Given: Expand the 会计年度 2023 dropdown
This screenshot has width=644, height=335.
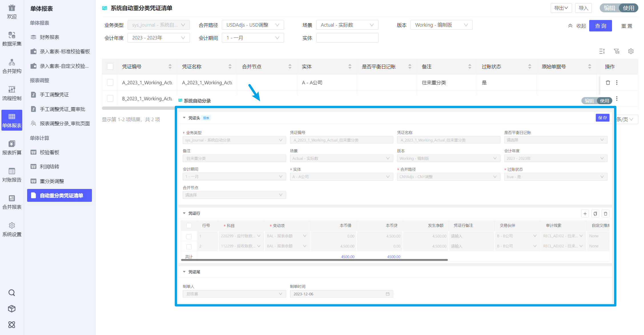Looking at the screenshot, I should [158, 38].
